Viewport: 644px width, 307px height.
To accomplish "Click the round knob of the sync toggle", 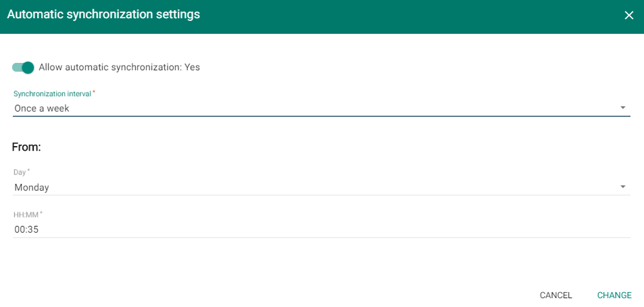I will click(28, 68).
